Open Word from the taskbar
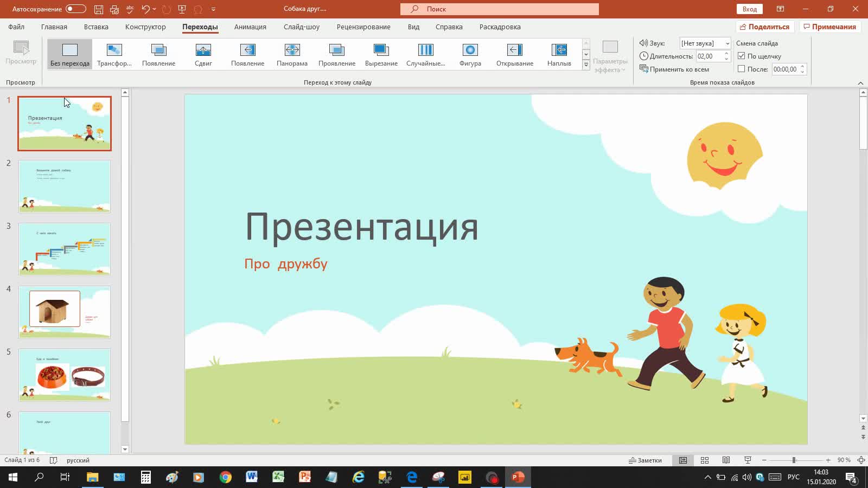868x488 pixels. point(252,477)
